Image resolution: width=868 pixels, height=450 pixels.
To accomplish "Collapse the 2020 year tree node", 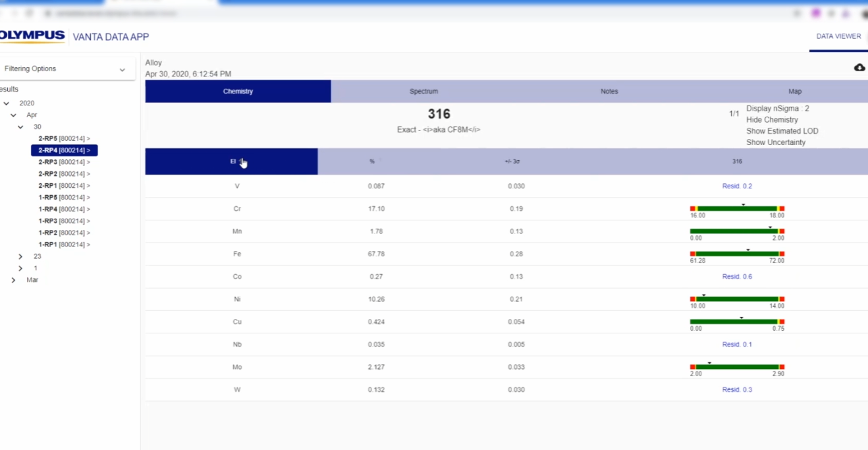I will pyautogui.click(x=7, y=103).
